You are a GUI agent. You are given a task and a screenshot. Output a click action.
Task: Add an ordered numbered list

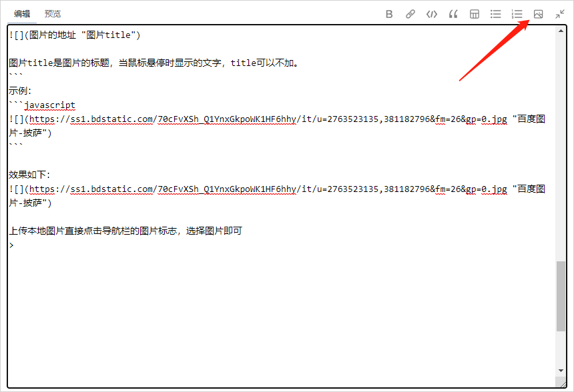(517, 14)
